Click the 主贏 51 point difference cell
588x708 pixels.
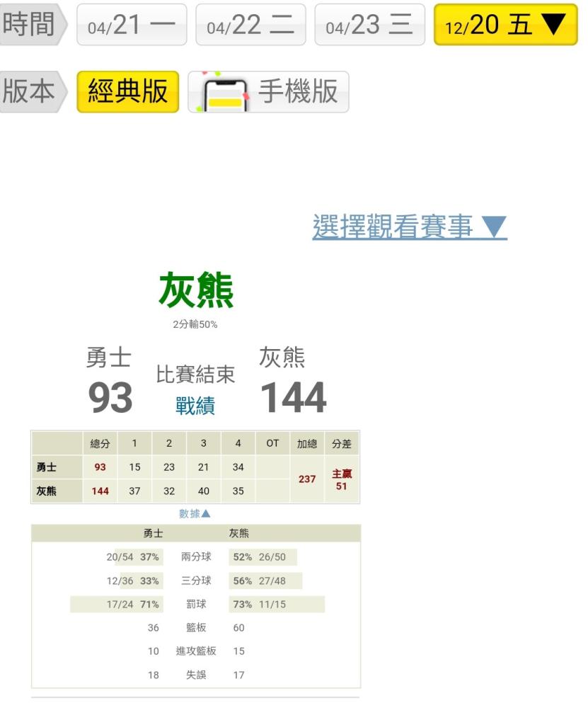[x=342, y=479]
